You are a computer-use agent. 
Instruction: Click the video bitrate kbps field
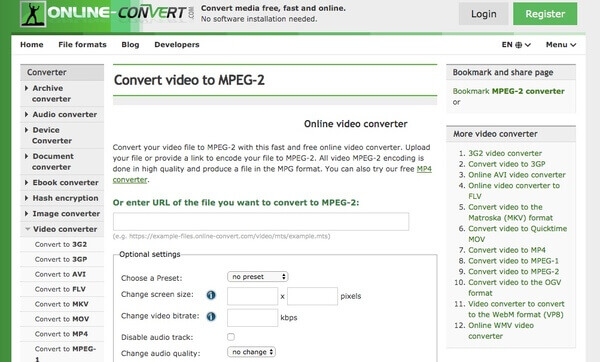[x=253, y=318]
